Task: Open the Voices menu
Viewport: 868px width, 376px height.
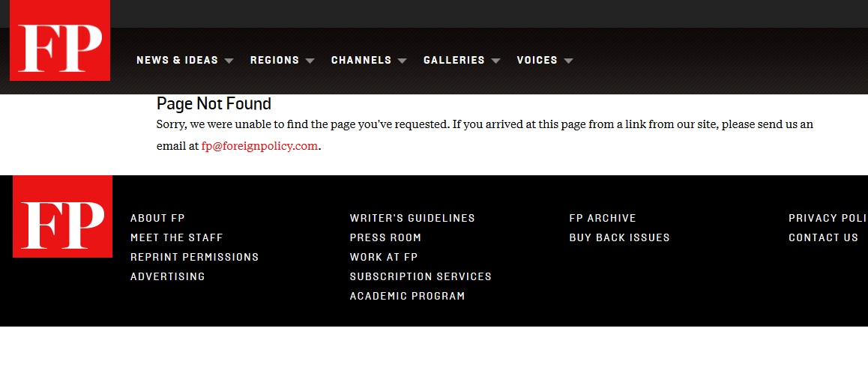Action: 537,60
